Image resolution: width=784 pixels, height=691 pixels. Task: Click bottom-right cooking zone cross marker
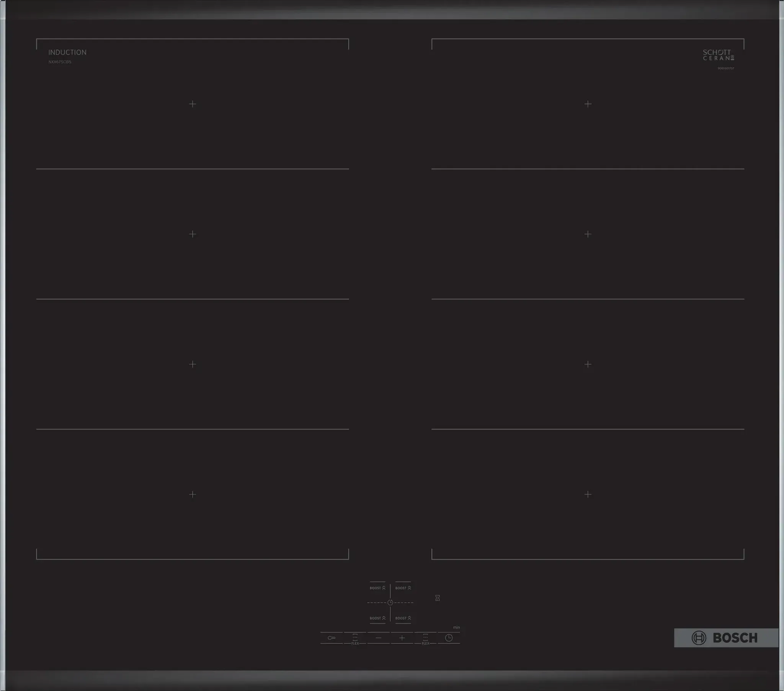588,494
